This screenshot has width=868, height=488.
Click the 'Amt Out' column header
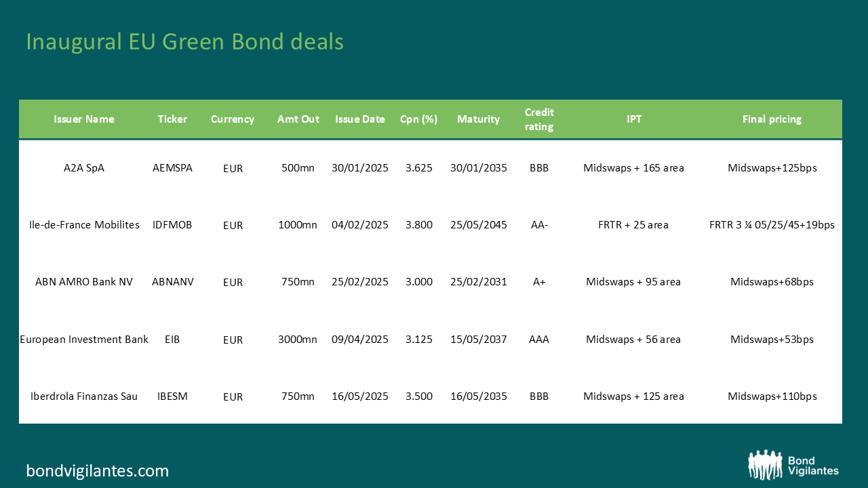[x=298, y=119]
